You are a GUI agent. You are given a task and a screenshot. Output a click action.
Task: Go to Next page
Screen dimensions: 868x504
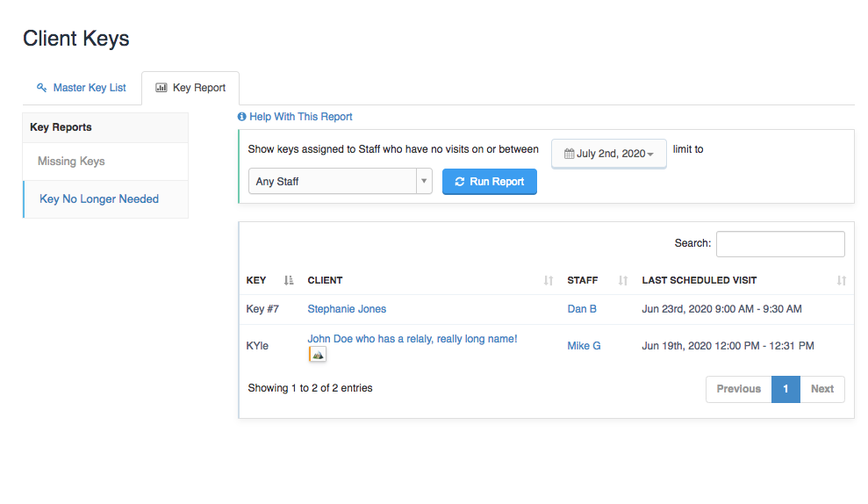pyautogui.click(x=822, y=389)
